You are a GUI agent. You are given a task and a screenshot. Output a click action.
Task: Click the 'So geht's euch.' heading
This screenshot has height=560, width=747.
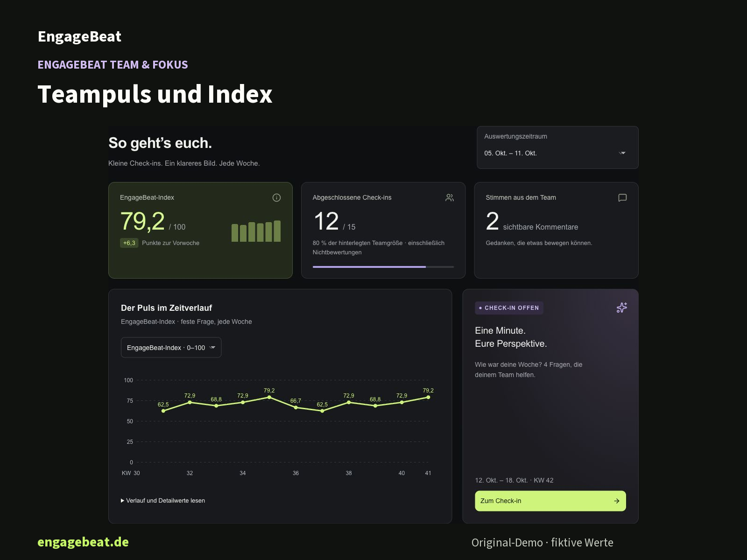coord(160,143)
